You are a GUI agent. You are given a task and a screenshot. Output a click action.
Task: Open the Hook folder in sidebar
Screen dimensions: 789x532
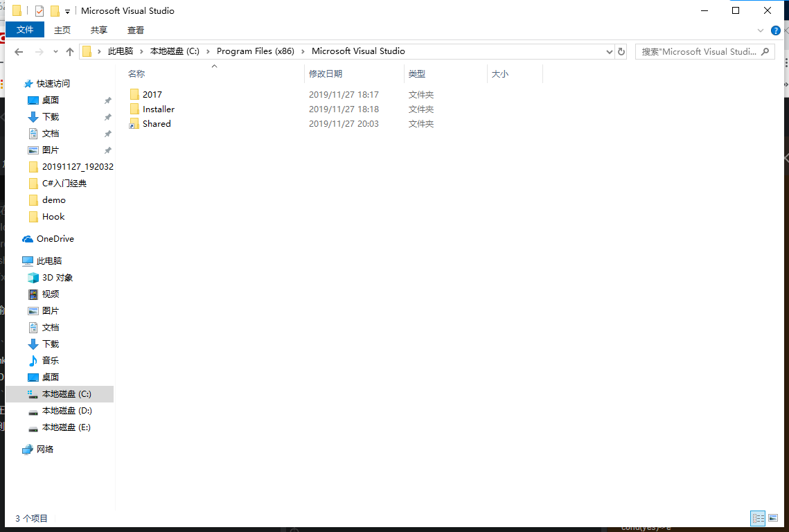coord(53,216)
